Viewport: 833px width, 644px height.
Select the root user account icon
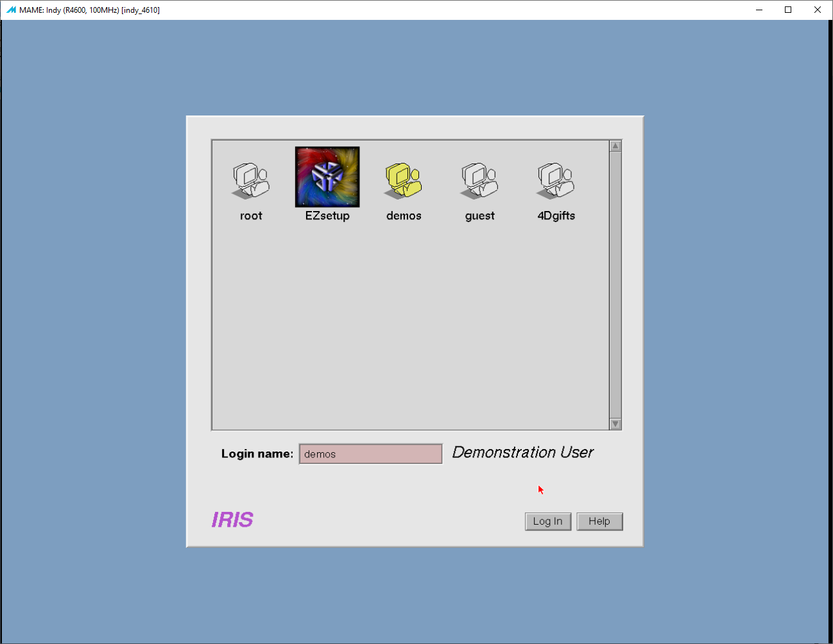pos(250,180)
